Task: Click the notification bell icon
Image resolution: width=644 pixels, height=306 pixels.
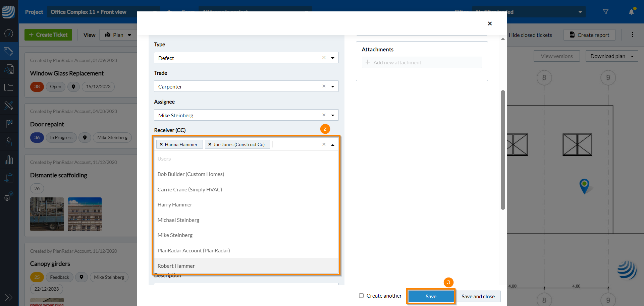Action: 631,12
